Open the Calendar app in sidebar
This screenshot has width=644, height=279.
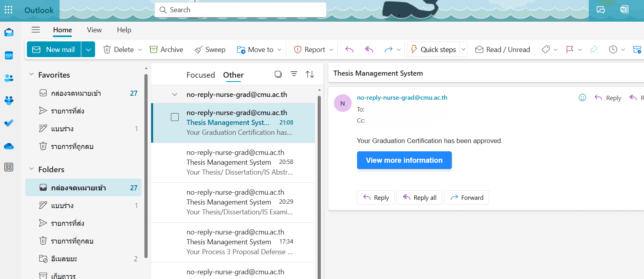pyautogui.click(x=9, y=56)
